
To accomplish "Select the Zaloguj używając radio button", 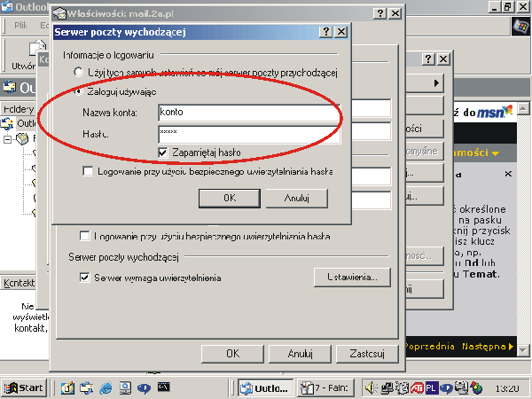I will coord(81,91).
